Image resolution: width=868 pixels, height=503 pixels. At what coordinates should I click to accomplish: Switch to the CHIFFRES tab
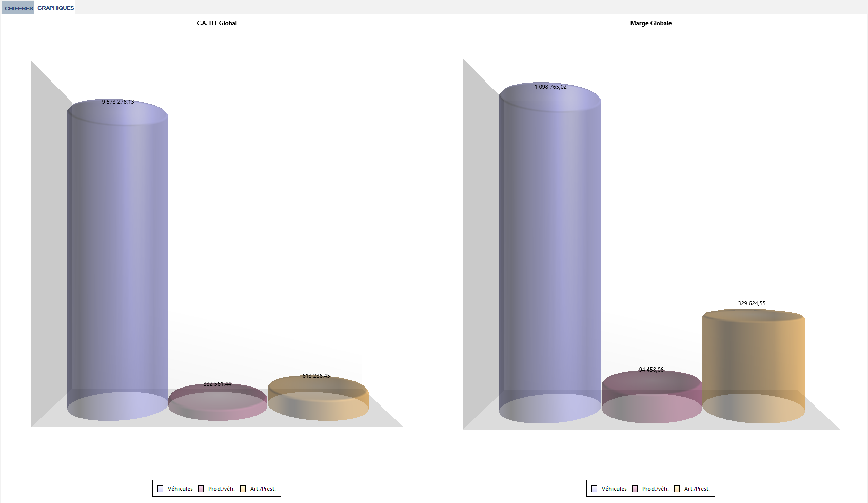click(18, 8)
